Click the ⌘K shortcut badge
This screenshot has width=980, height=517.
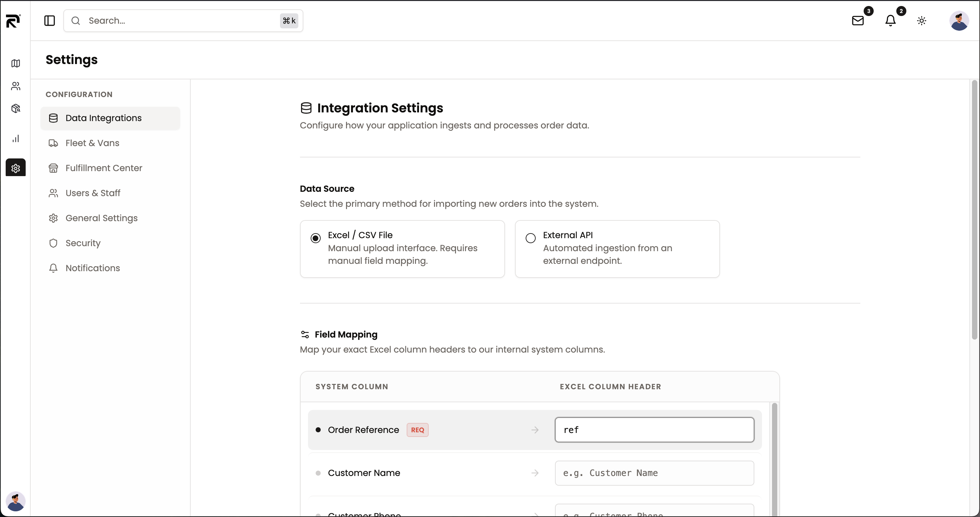(x=289, y=21)
